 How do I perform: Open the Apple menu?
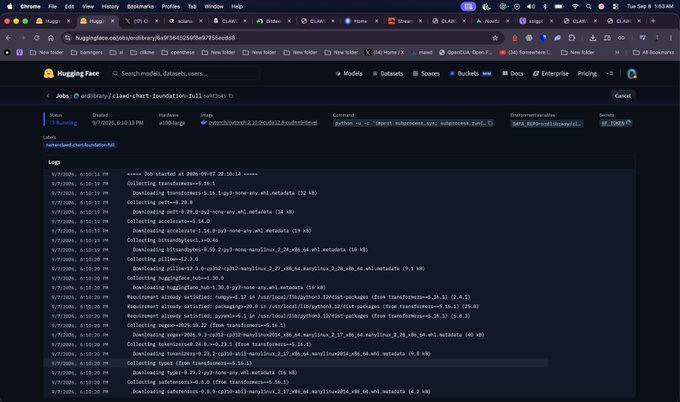(x=10, y=7)
